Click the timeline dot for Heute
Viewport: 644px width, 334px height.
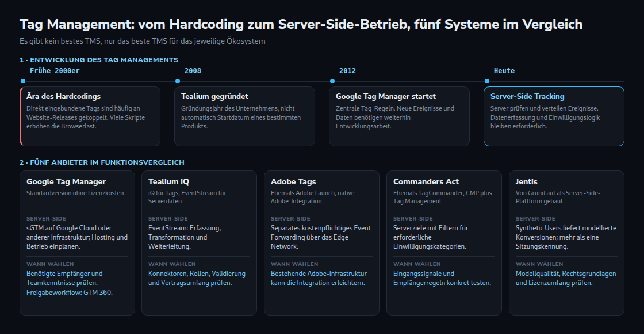click(486, 81)
